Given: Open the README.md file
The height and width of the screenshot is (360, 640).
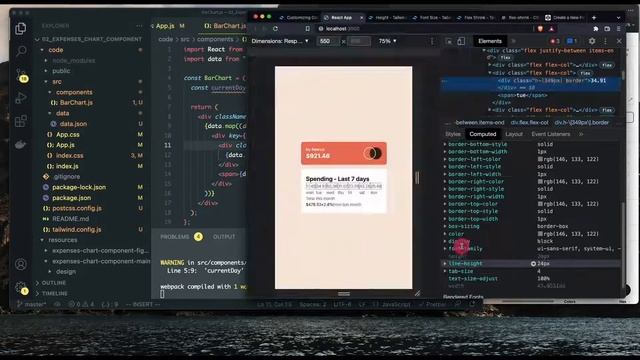Looking at the screenshot, I should tap(70, 219).
